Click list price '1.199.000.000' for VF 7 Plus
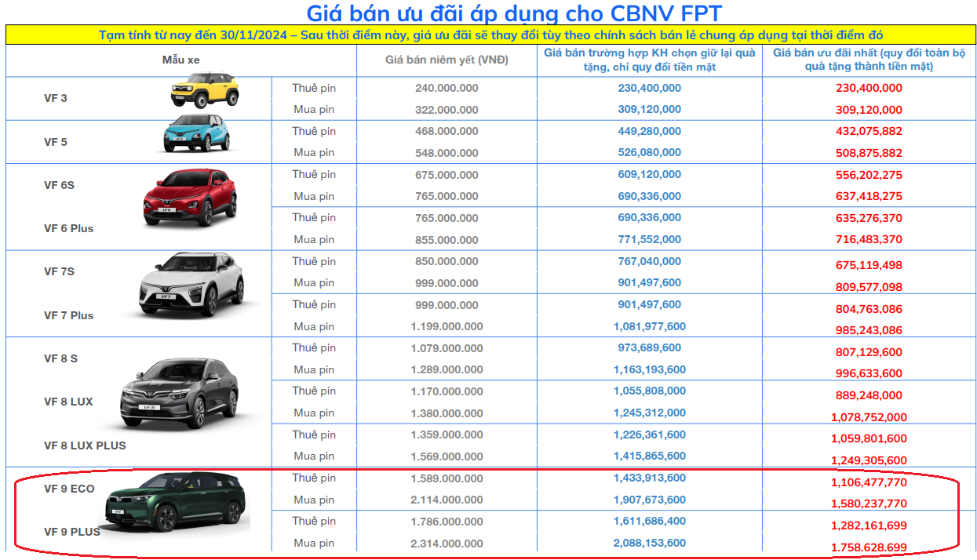The width and height of the screenshot is (977, 560). (x=447, y=326)
